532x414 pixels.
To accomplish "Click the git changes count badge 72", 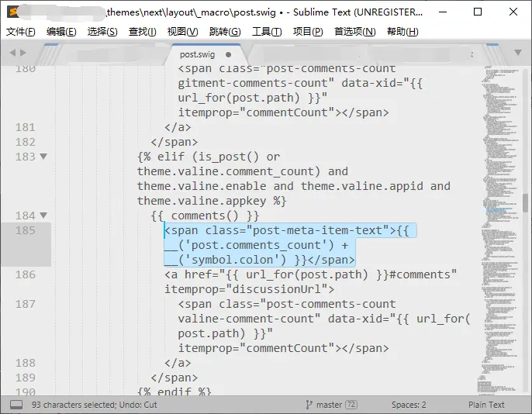I will (351, 405).
